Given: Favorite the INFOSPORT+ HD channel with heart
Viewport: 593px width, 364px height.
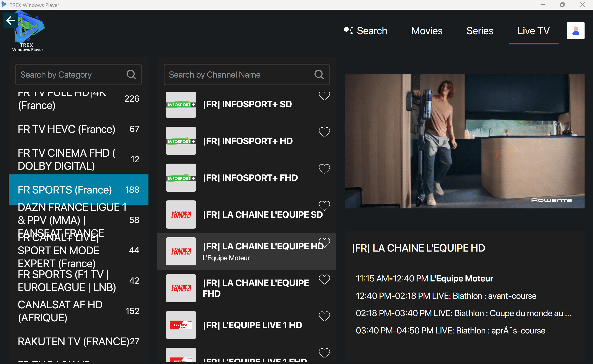Looking at the screenshot, I should (324, 132).
